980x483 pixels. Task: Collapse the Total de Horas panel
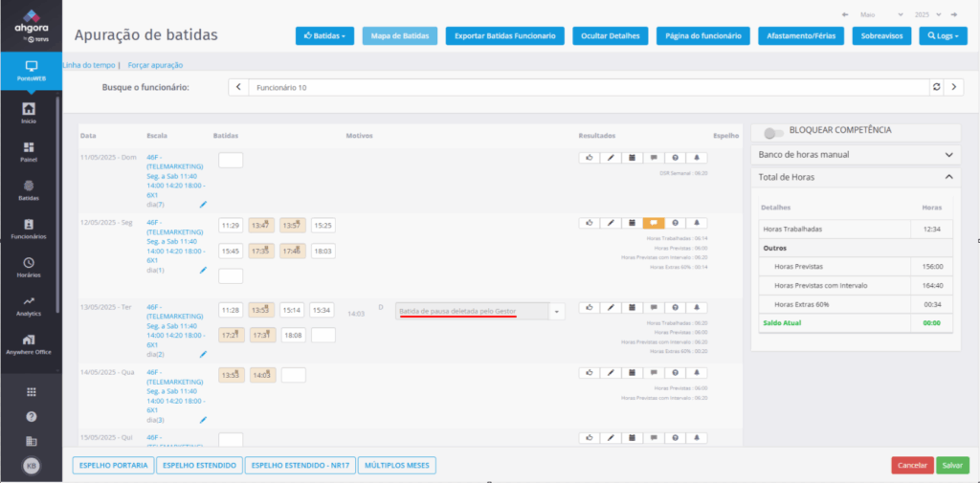tap(948, 177)
